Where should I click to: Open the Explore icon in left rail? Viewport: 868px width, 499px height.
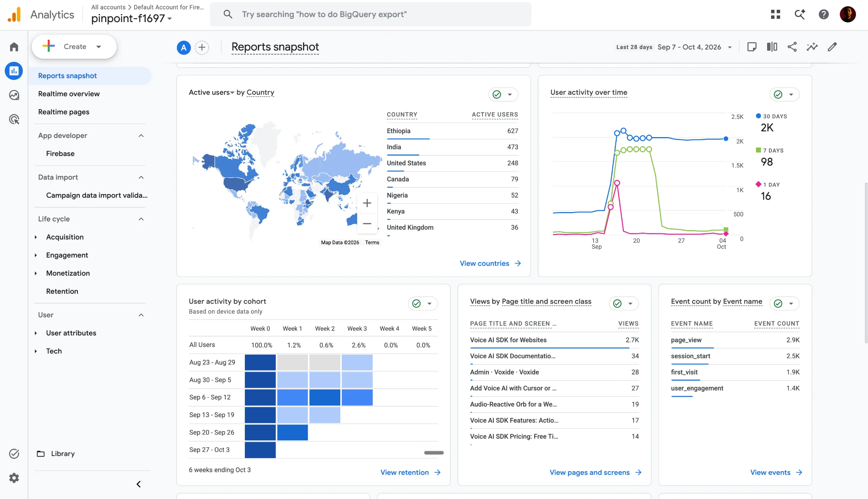click(x=14, y=95)
